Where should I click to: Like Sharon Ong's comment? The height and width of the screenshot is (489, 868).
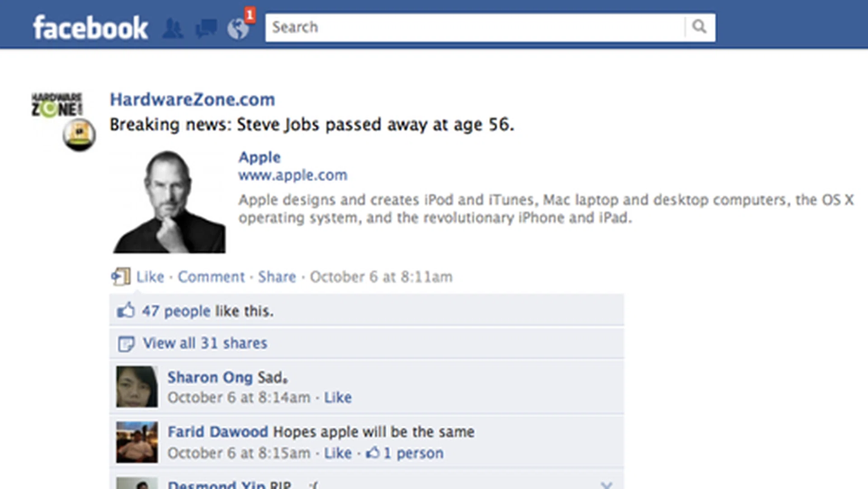click(x=338, y=397)
